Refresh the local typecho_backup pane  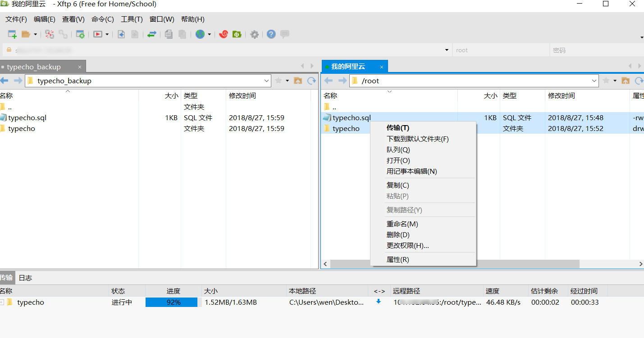coord(311,81)
